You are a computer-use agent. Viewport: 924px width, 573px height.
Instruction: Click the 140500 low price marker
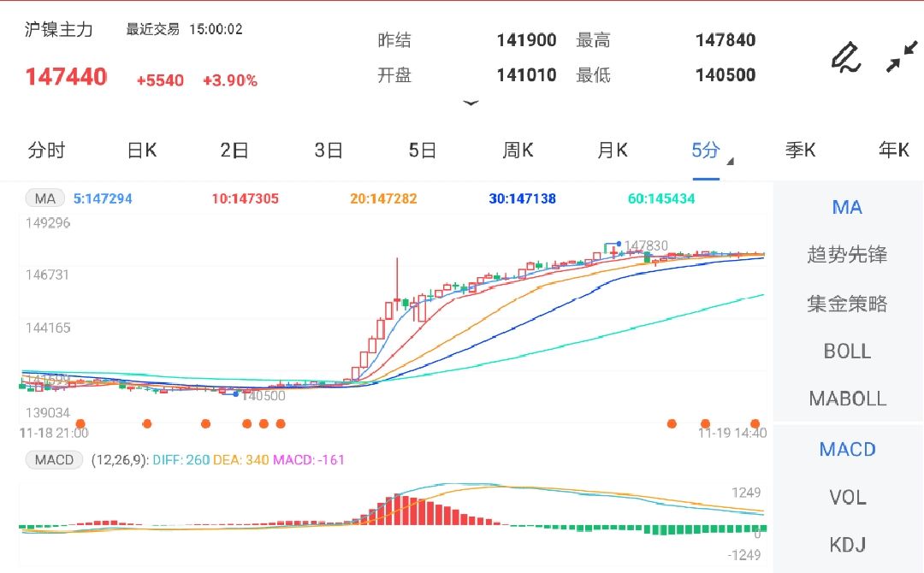(264, 396)
